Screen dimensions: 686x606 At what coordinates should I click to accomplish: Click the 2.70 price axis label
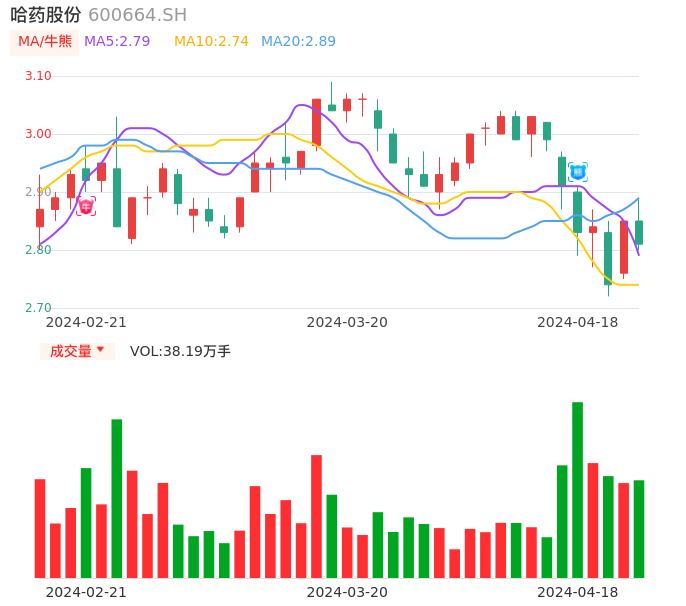(x=38, y=308)
